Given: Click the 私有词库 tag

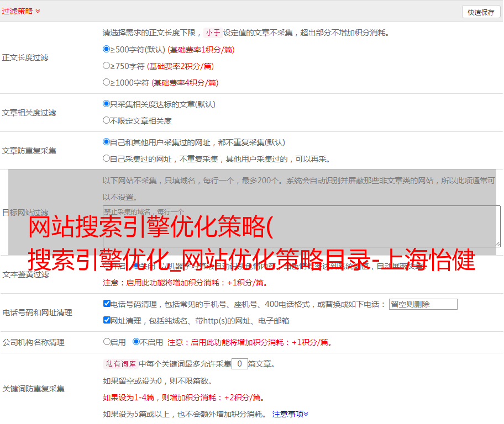Looking at the screenshot, I should click(x=121, y=364).
